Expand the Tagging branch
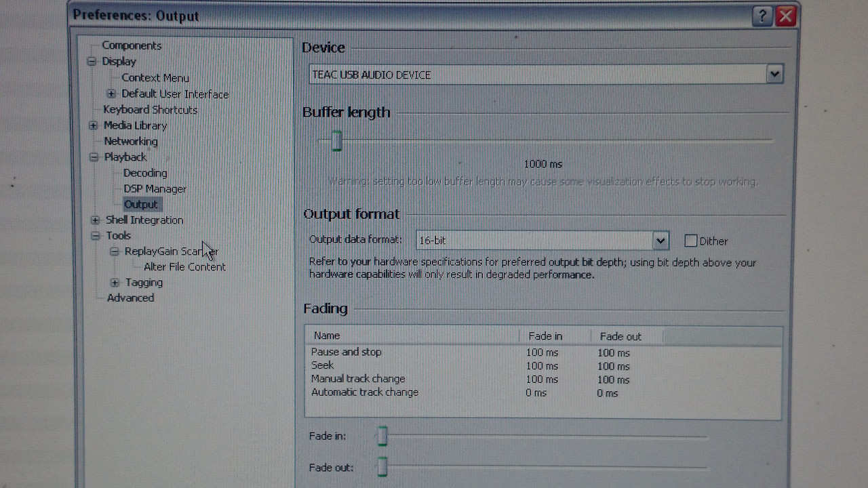Image resolution: width=868 pixels, height=488 pixels. 115,282
